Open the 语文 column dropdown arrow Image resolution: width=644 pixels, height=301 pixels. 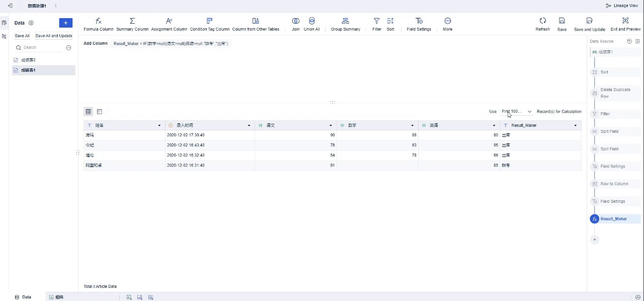point(331,125)
